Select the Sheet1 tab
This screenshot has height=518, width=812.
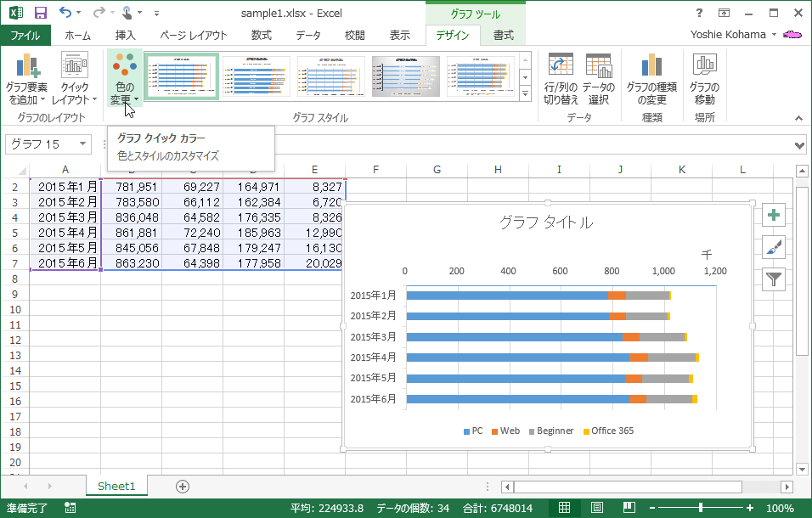click(116, 486)
